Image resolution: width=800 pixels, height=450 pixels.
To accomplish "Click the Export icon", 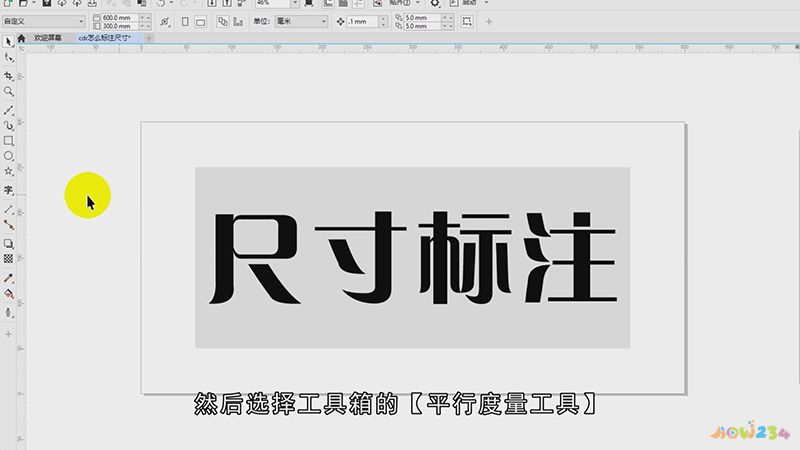I will tap(227, 3).
